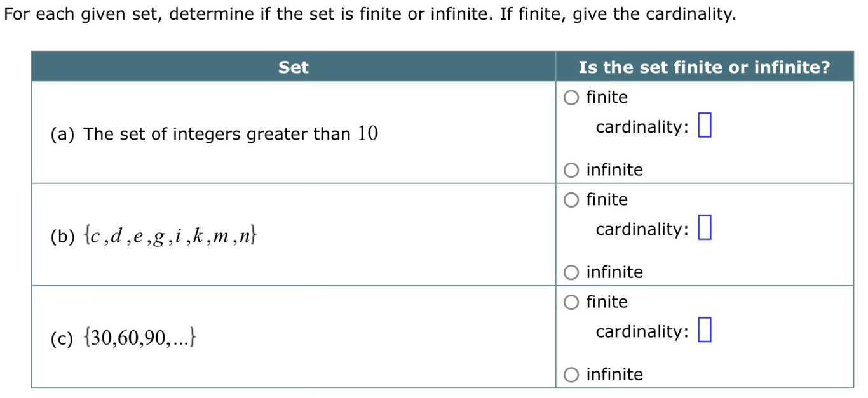Image resolution: width=868 pixels, height=398 pixels.
Task: Click the instruction sentence above the table
Action: (x=370, y=14)
